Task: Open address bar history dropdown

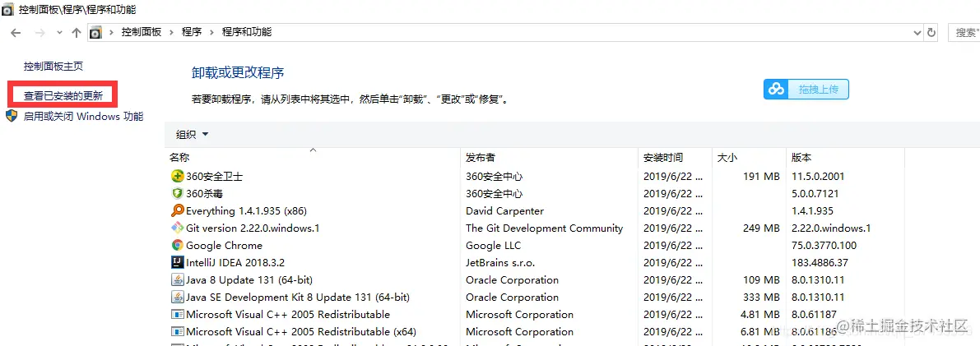Action: [917, 33]
